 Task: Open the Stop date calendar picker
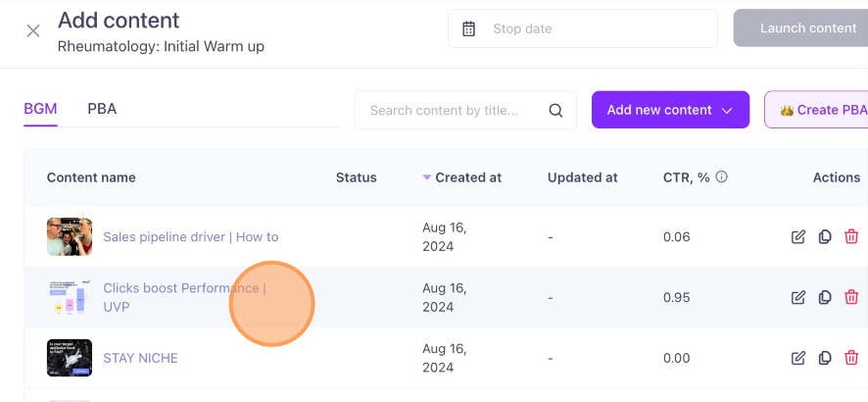click(x=469, y=28)
